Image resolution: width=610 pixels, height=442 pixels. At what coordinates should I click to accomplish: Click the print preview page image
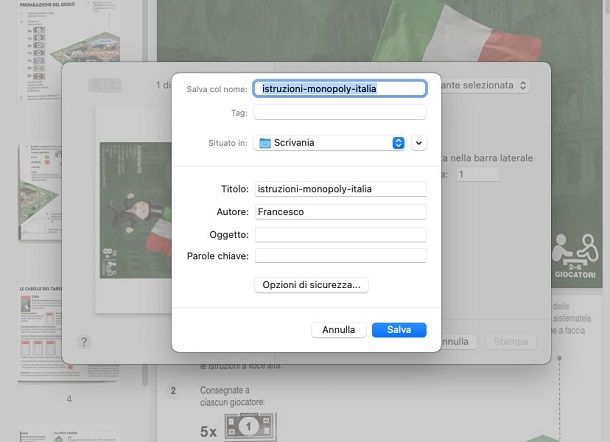click(x=135, y=210)
